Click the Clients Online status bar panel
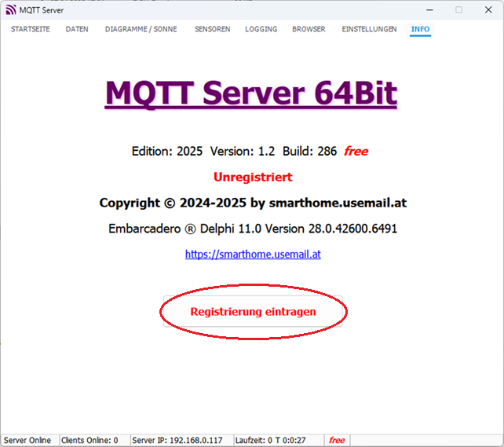 coord(89,441)
